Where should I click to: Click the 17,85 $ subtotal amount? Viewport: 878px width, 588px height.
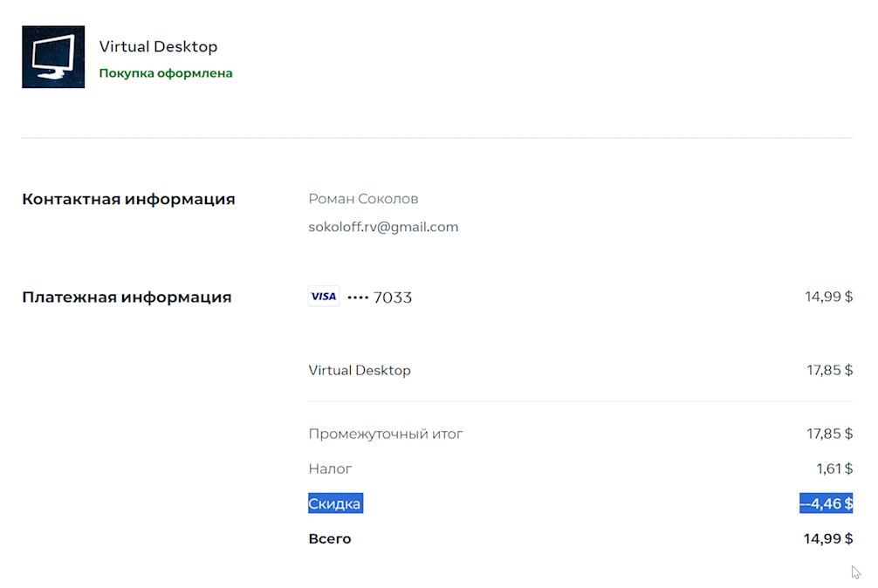829,434
